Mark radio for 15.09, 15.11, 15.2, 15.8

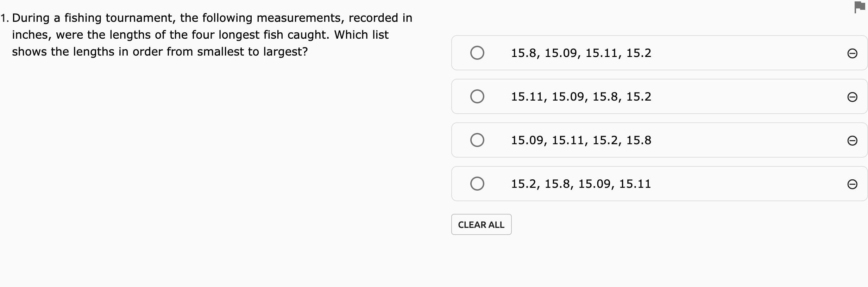click(x=477, y=140)
